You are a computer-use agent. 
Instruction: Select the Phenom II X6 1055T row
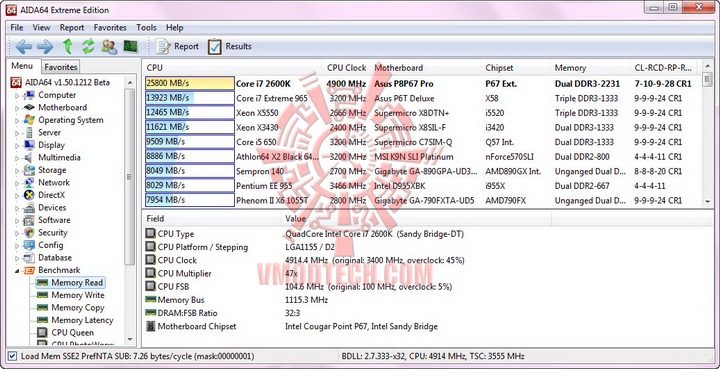422,201
